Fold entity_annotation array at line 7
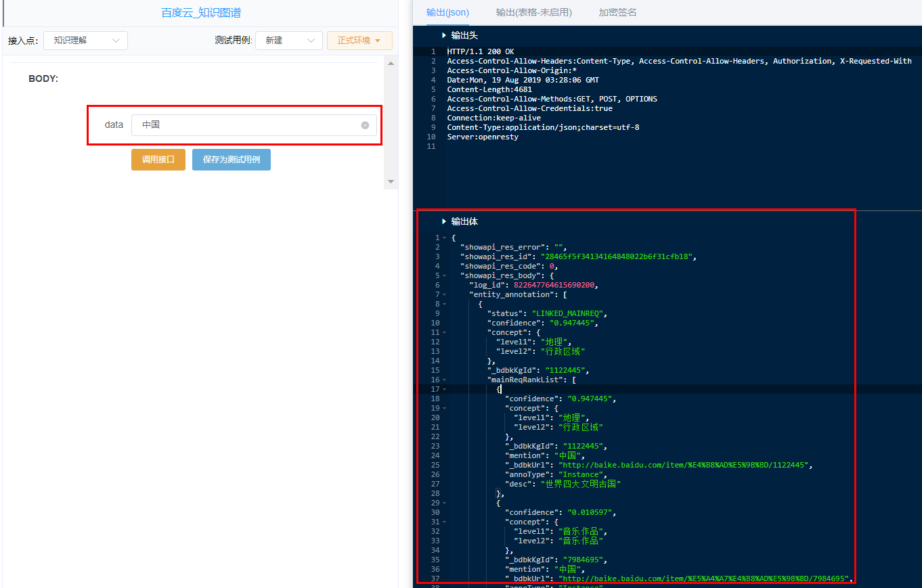Image resolution: width=922 pixels, height=588 pixels. pyautogui.click(x=444, y=295)
